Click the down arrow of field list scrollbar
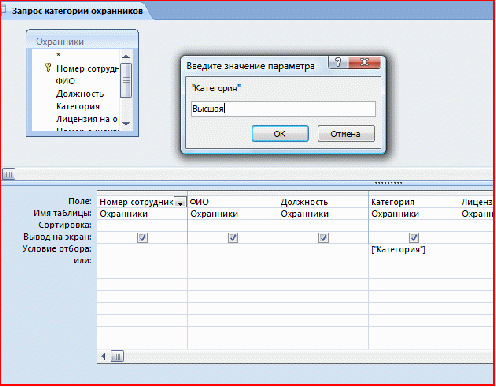 (126, 123)
